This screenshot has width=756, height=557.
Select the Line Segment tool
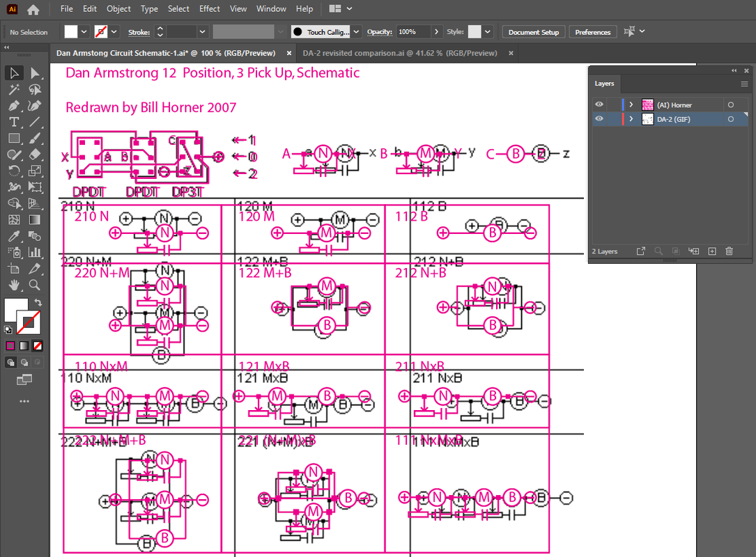35,123
